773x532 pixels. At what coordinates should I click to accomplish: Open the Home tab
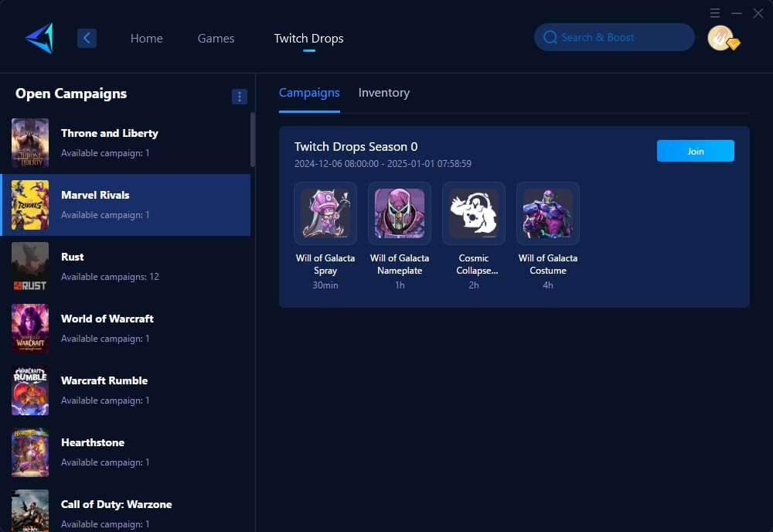(146, 39)
